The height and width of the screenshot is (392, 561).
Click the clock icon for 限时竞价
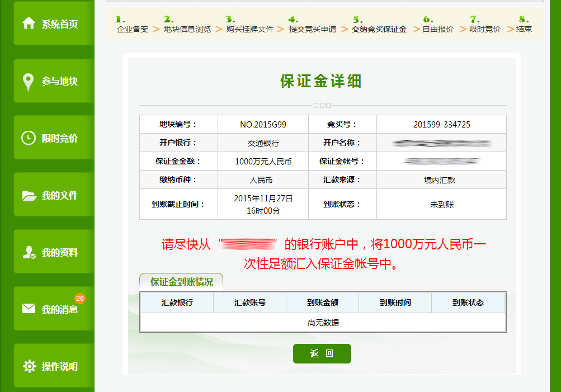coord(29,138)
